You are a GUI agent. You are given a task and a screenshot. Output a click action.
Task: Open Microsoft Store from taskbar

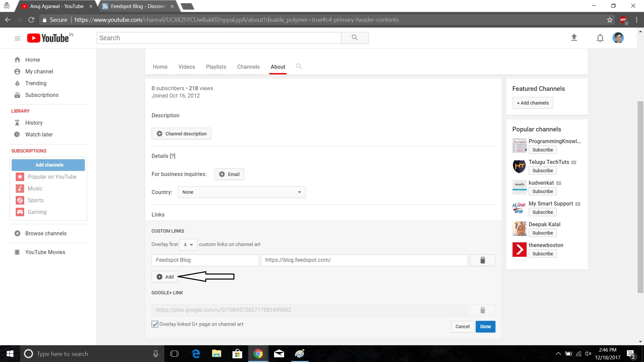tap(237, 354)
